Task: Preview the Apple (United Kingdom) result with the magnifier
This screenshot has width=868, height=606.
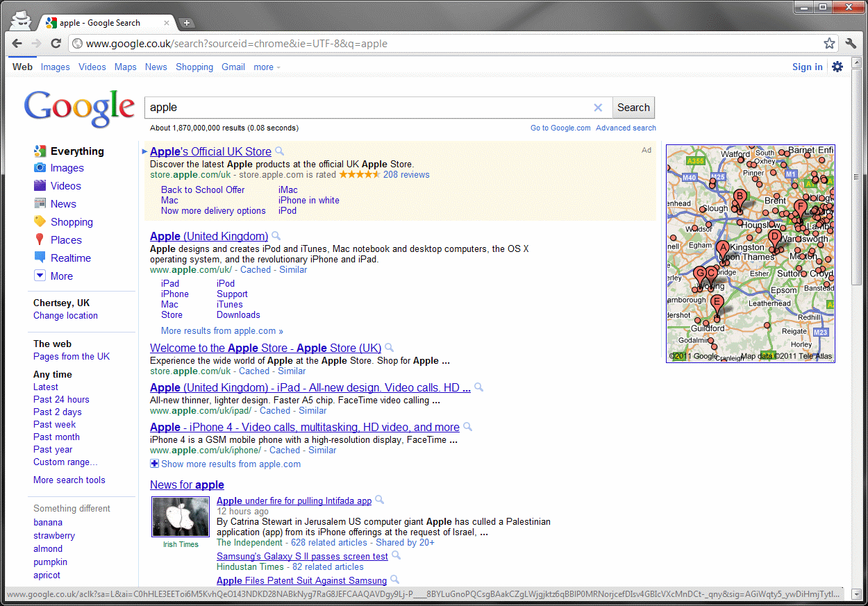Action: [276, 236]
